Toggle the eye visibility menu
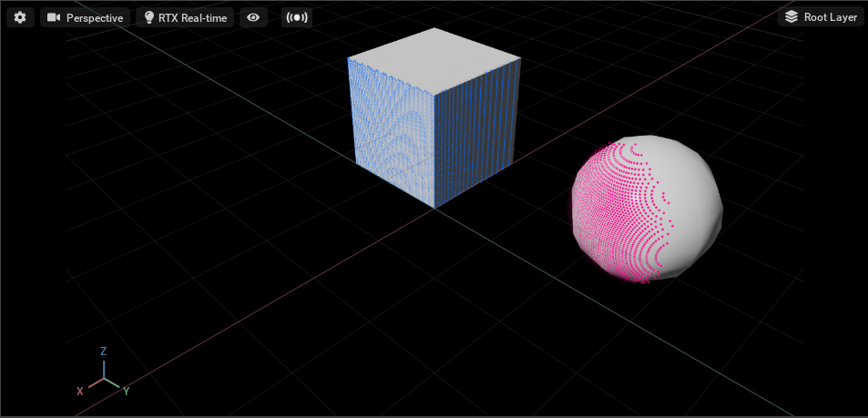 pos(253,17)
